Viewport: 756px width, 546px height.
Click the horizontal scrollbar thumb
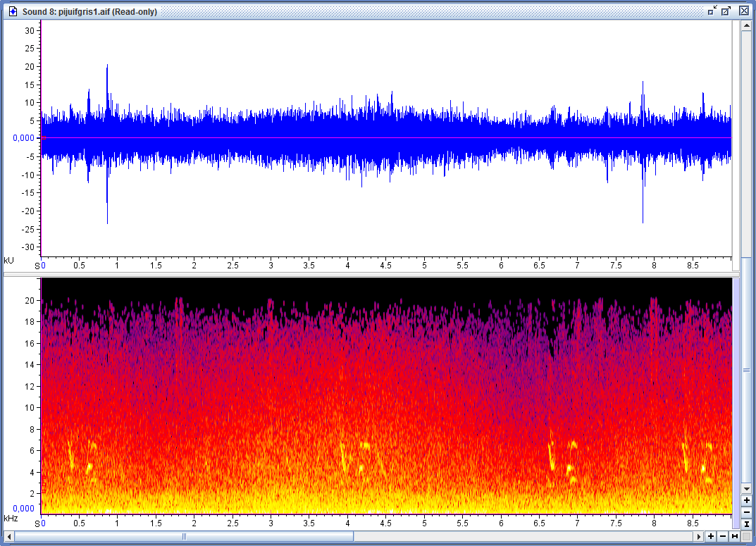[x=184, y=537]
